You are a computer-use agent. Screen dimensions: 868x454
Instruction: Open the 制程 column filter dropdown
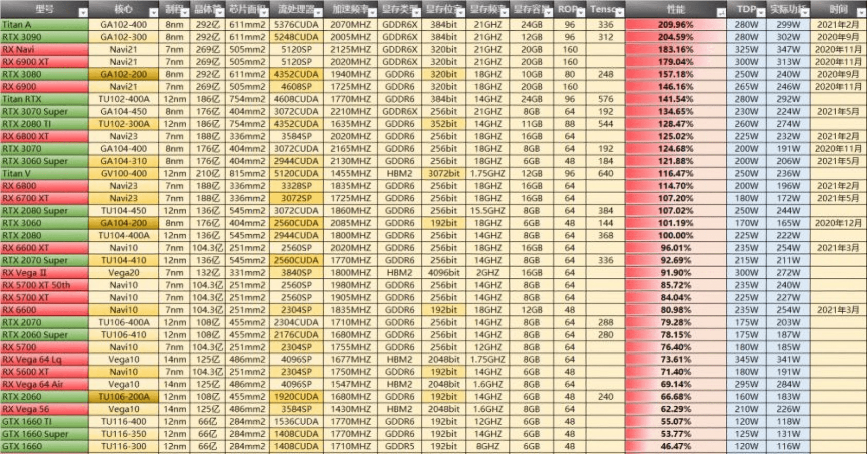(184, 12)
